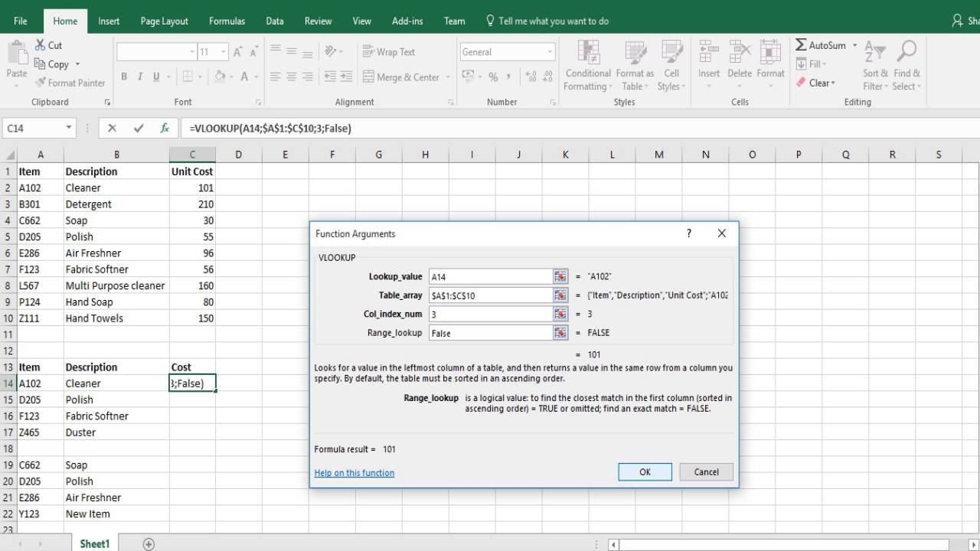Click the Delete cells icon

[740, 53]
